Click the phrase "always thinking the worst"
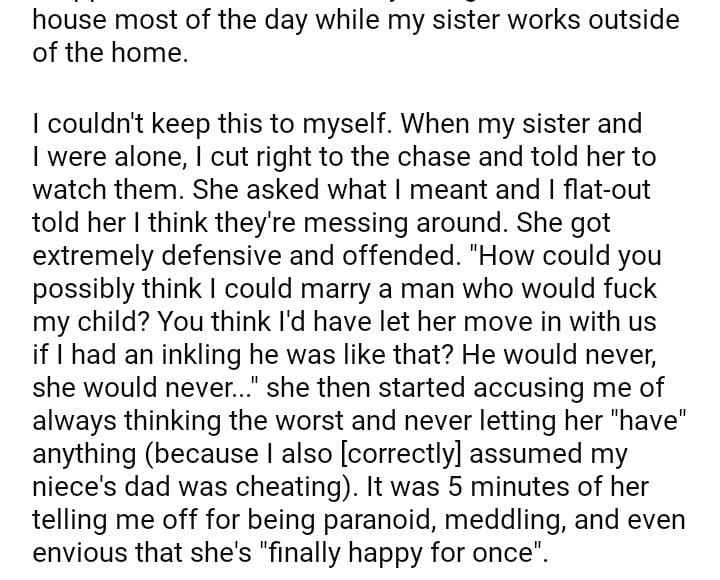This screenshot has height=580, width=720. click(x=190, y=420)
